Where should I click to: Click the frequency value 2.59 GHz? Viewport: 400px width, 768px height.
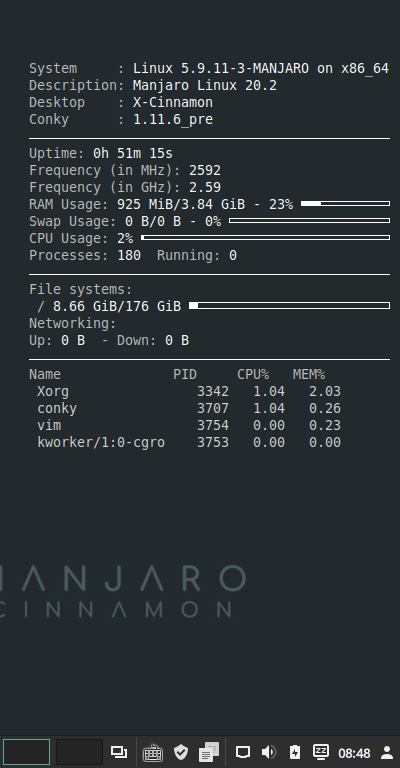tap(205, 188)
